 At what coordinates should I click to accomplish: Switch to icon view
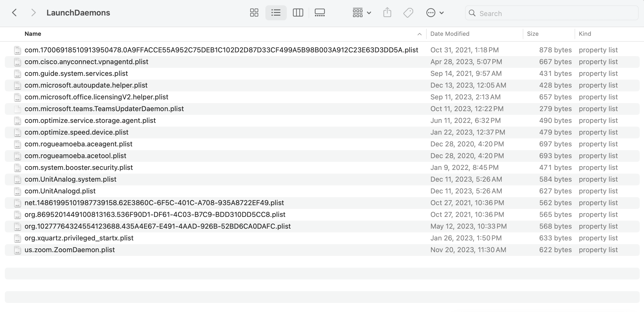[x=254, y=13]
